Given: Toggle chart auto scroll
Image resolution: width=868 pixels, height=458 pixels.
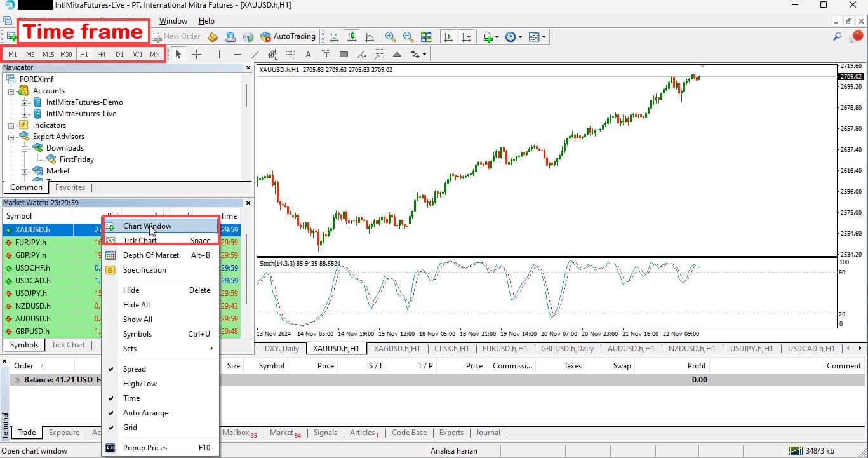Looking at the screenshot, I should pos(448,37).
